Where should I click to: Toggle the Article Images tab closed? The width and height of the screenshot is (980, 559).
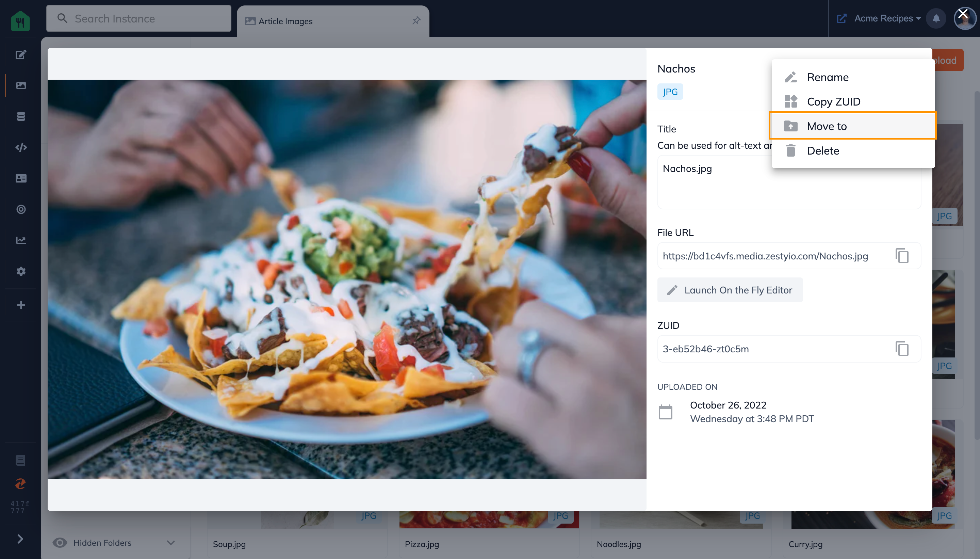pos(416,20)
